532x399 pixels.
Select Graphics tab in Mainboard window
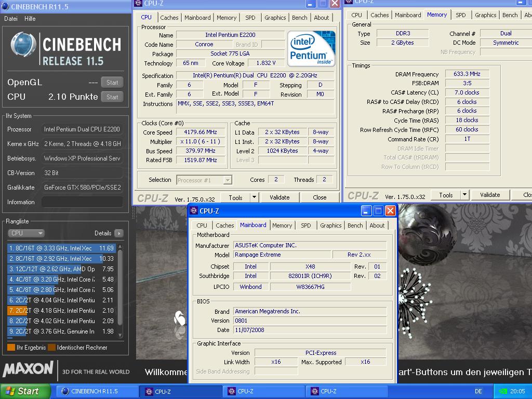click(x=331, y=225)
